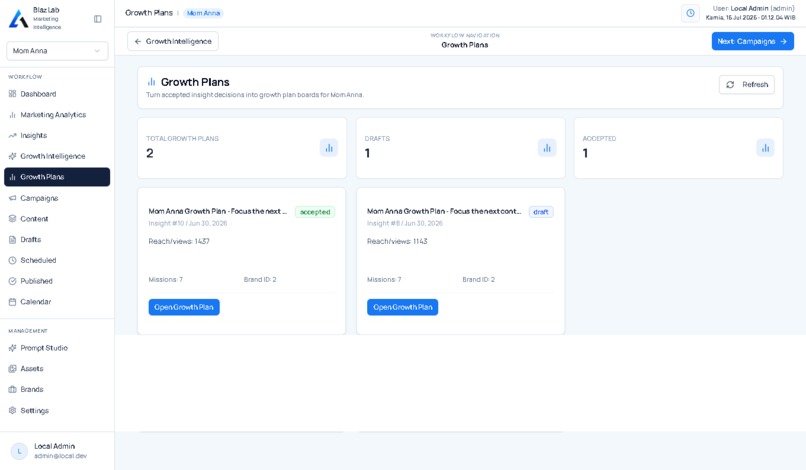This screenshot has height=470, width=806.
Task: Click the Marketing Analytics chart icon
Action: (x=12, y=115)
